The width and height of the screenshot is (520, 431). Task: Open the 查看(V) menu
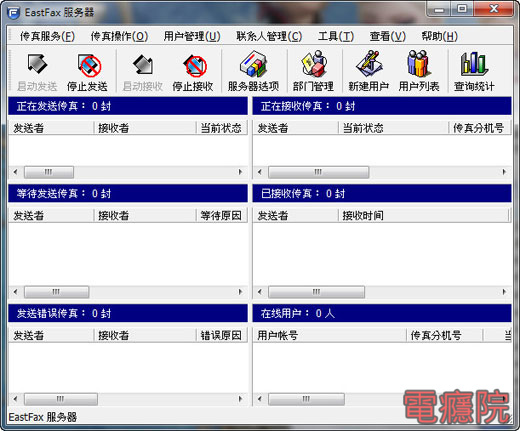pos(387,36)
